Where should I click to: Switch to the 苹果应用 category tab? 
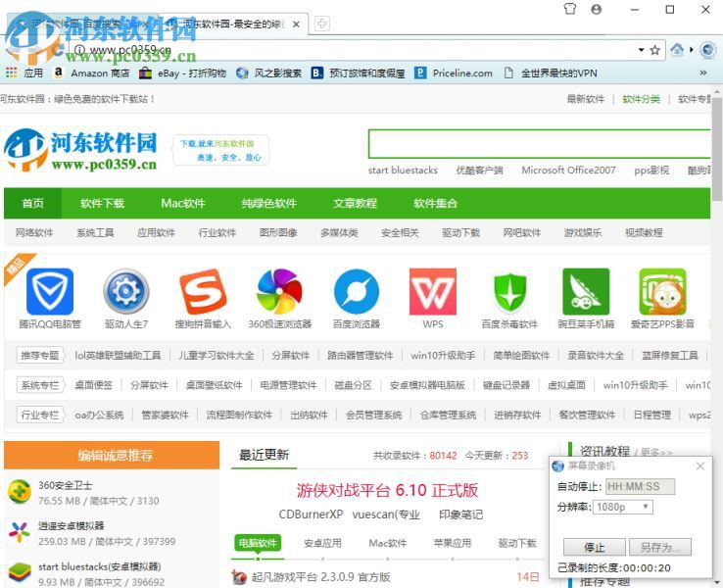click(453, 543)
